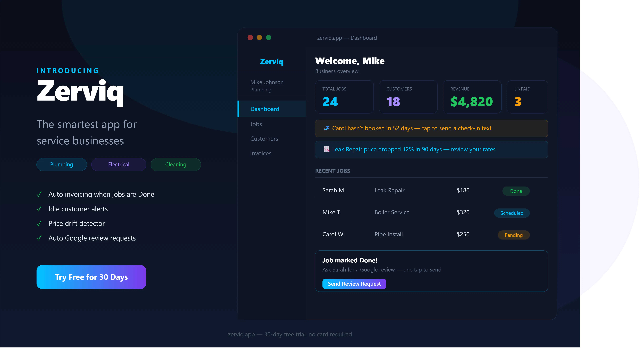
Task: Choose the Cleaning category pill
Action: (176, 164)
